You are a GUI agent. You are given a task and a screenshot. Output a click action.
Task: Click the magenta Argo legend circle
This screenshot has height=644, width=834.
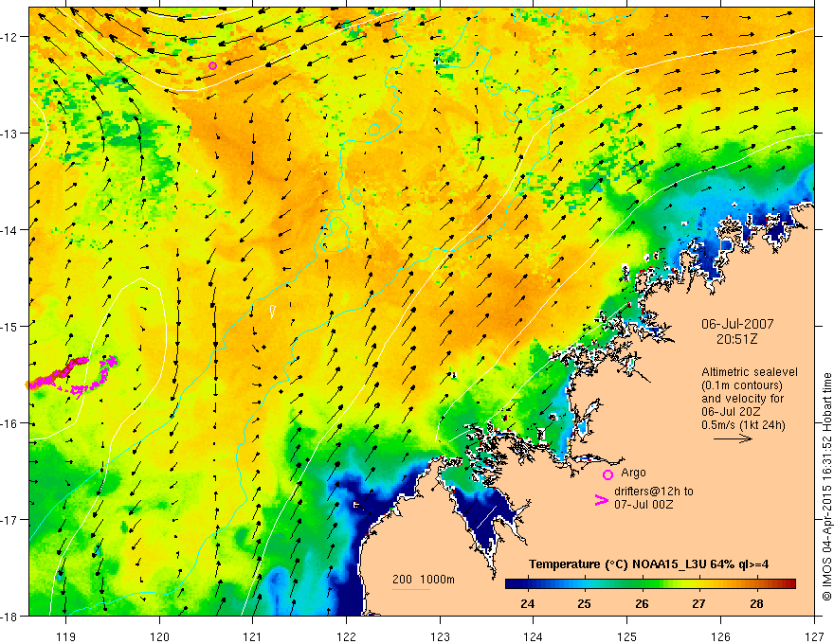click(607, 474)
